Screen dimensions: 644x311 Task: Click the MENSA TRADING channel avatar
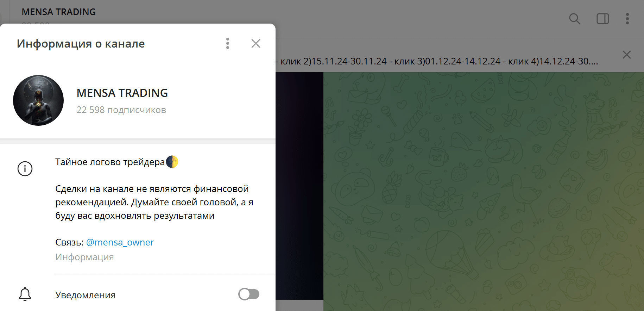pos(38,100)
